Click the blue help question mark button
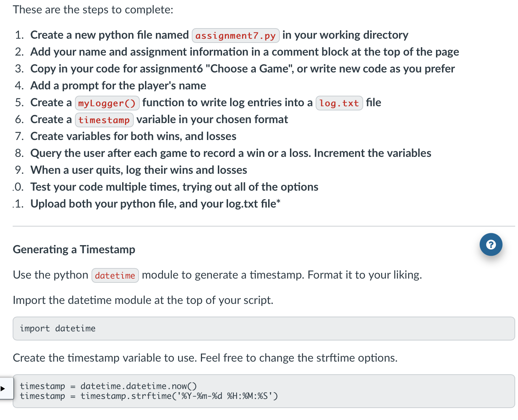 (x=491, y=244)
